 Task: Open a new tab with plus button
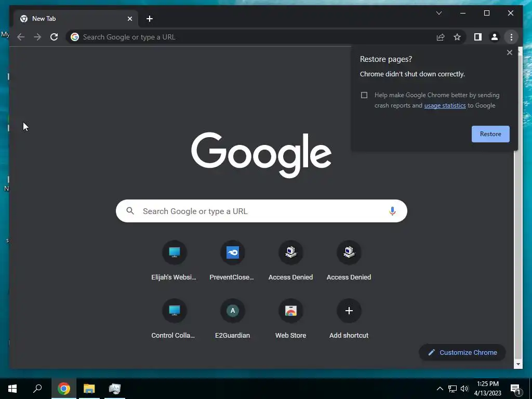click(150, 19)
